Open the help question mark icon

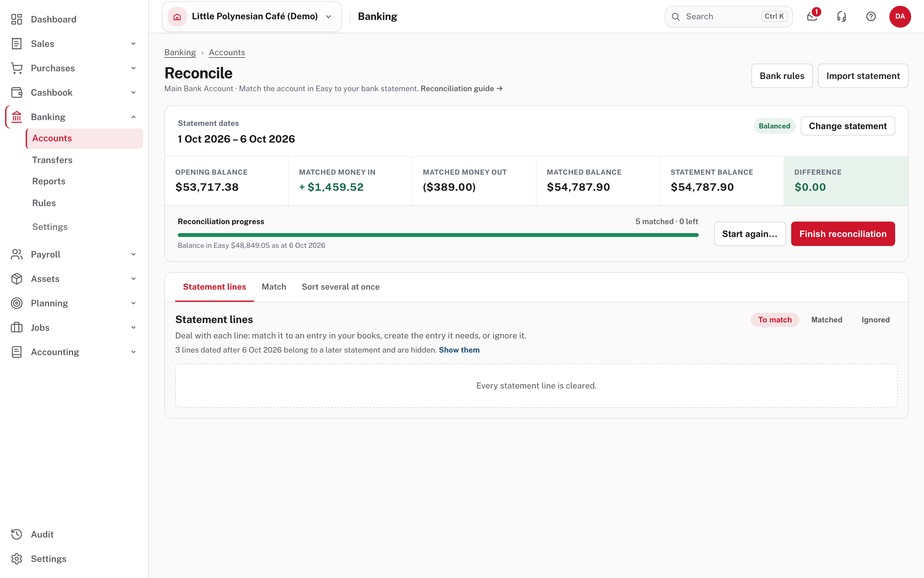(871, 16)
